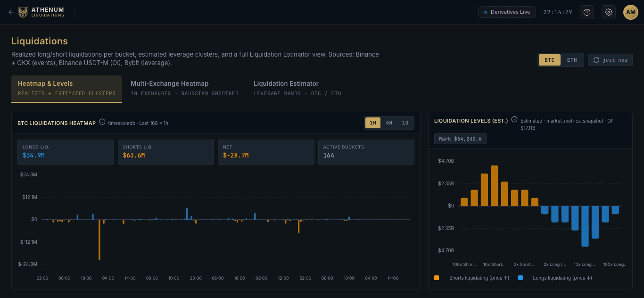This screenshot has width=644, height=298.
Task: Select the BTC asset toggle
Action: click(550, 60)
